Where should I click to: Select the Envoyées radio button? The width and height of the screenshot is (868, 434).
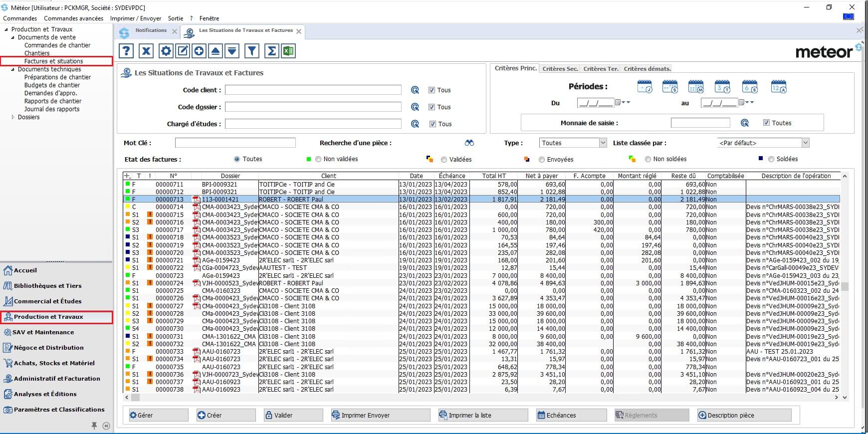[x=542, y=160]
